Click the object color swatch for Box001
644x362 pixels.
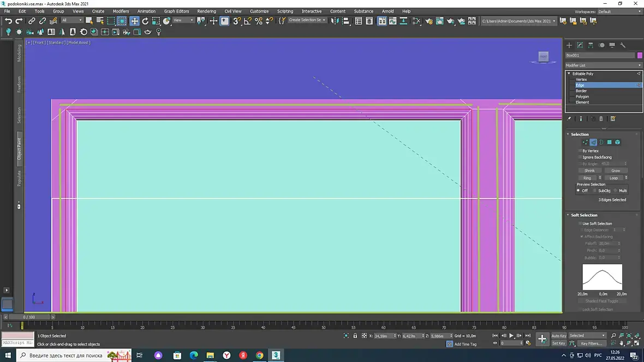640,55
